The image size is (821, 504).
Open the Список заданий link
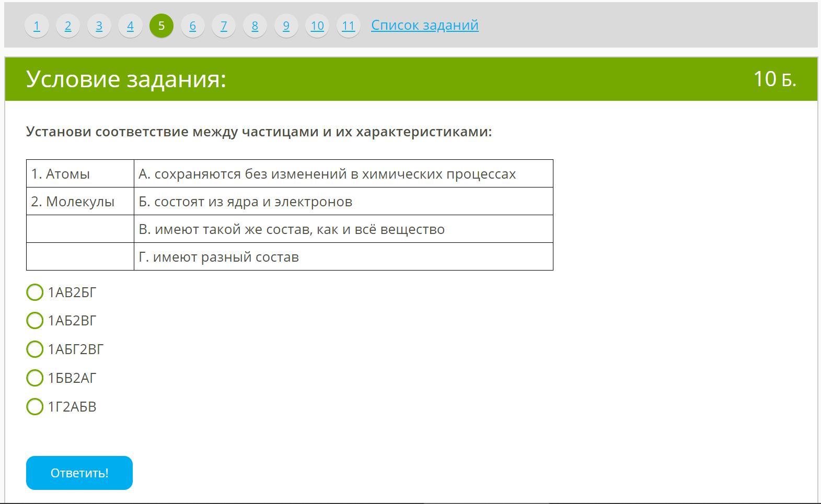(x=425, y=25)
